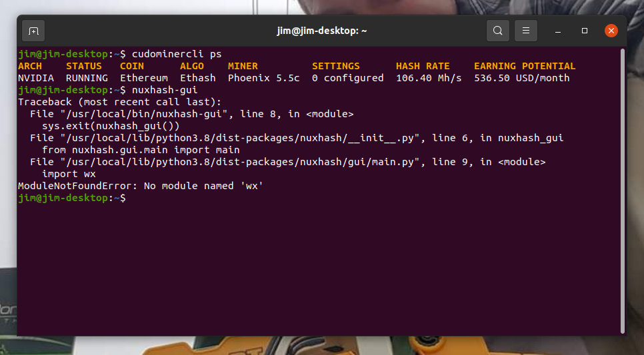Click the HASH RATE column header
The width and height of the screenshot is (644, 355).
click(423, 66)
